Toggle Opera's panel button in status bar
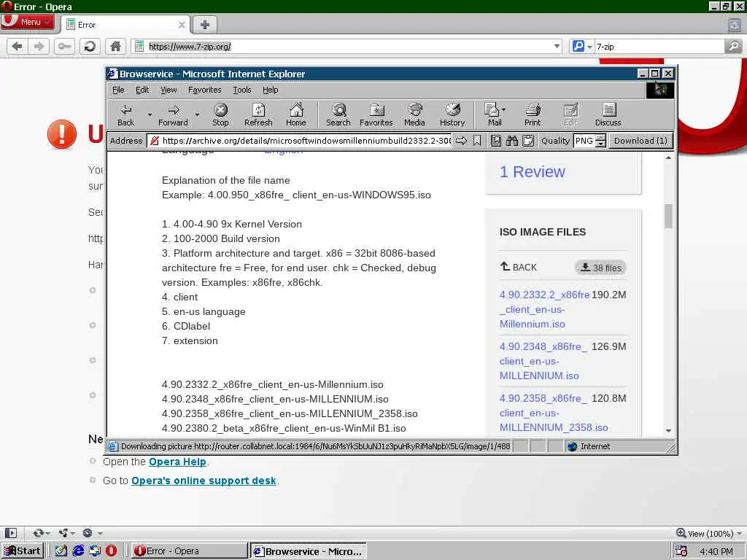 [x=11, y=533]
